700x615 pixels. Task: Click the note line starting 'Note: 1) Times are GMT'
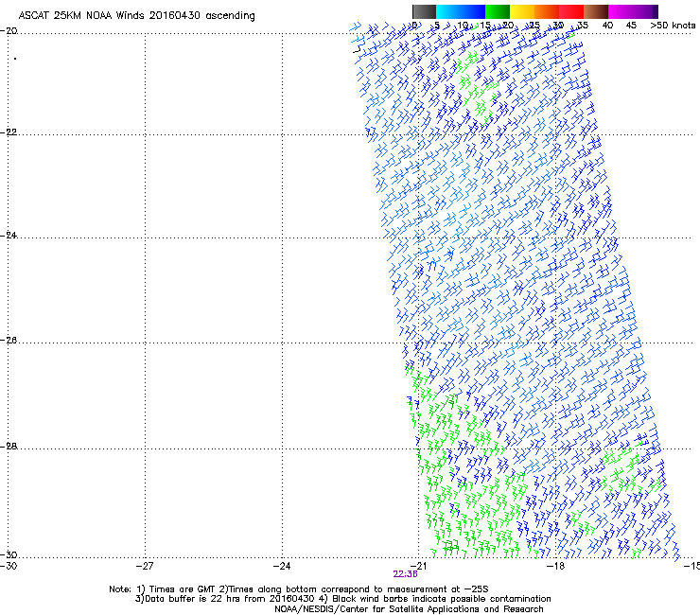tap(299, 589)
